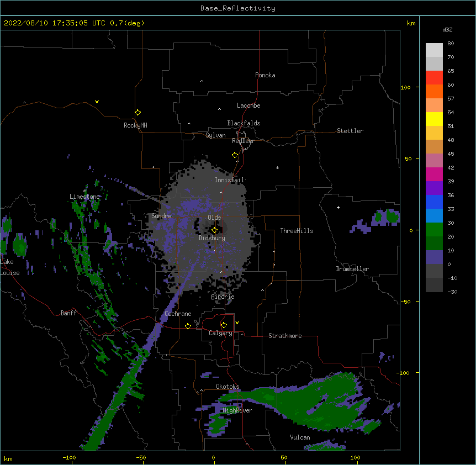Click the Sundre label
476x465 pixels.
[161, 216]
